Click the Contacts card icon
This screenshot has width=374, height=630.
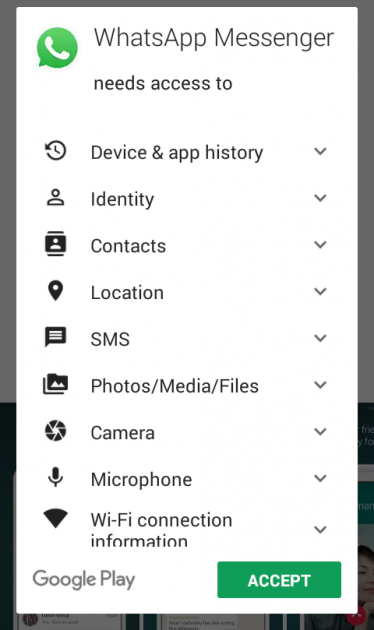coord(55,244)
